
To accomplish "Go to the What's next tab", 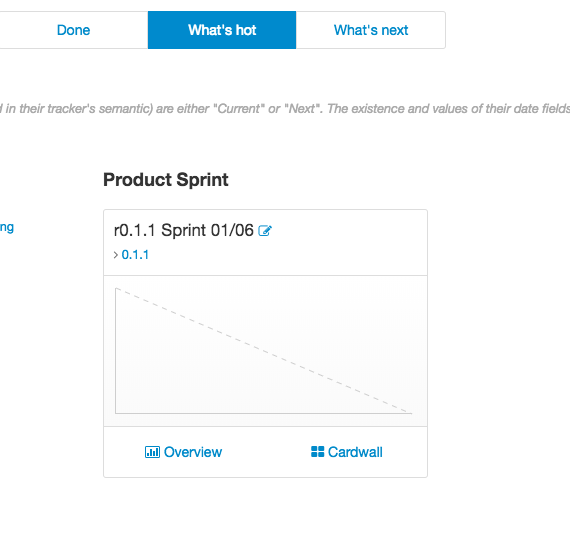I will pyautogui.click(x=371, y=30).
